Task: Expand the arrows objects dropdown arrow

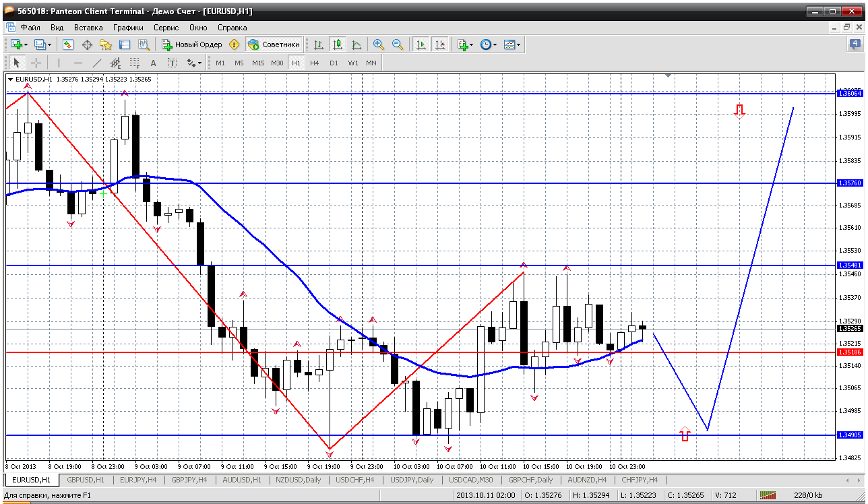Action: click(x=200, y=63)
